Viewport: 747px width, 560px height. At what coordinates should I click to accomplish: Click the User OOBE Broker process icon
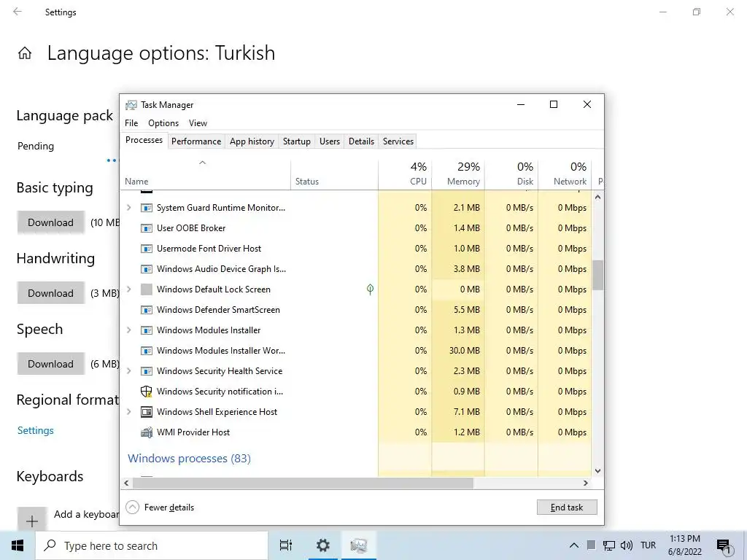point(147,228)
